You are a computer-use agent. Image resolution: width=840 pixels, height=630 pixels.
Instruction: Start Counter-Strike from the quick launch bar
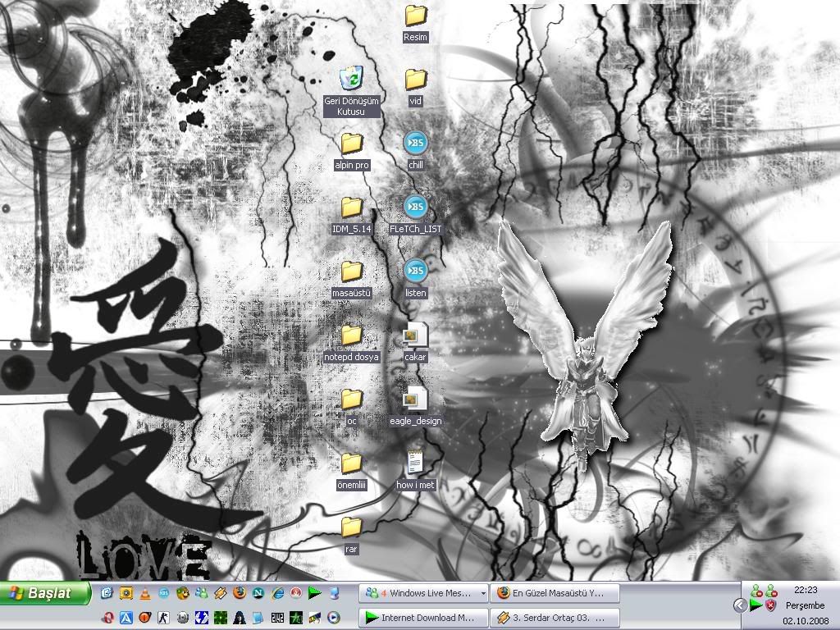pos(163,617)
